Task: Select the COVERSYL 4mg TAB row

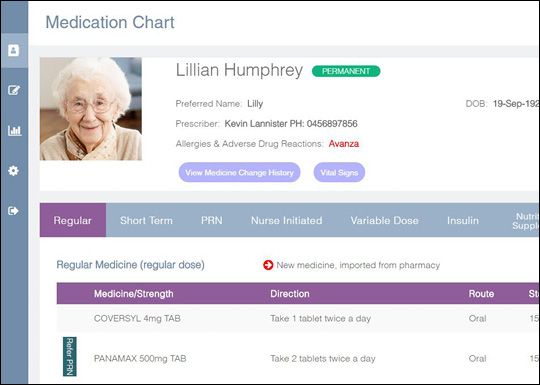Action: coord(298,319)
